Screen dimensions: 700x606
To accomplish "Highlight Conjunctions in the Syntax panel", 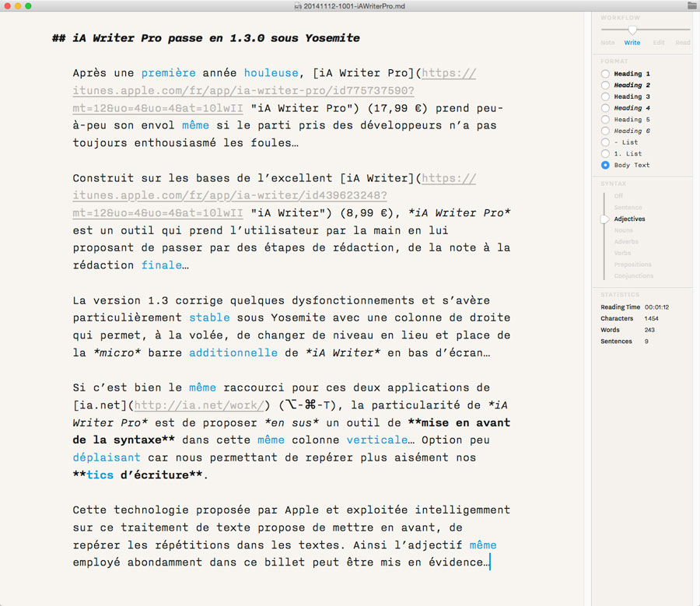I will point(633,276).
